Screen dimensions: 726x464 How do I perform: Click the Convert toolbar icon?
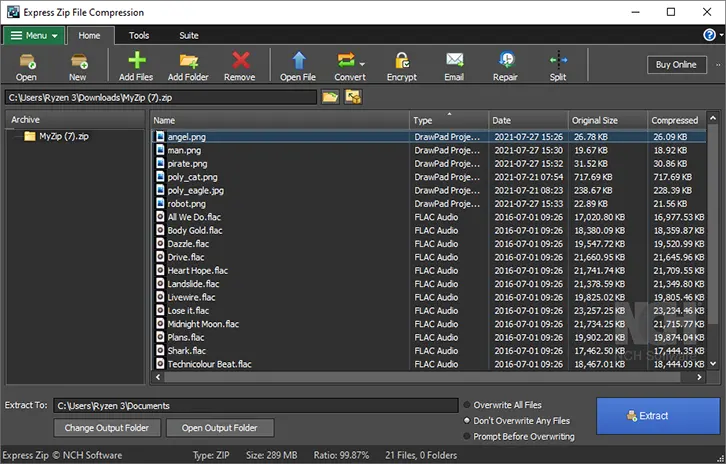[x=346, y=61]
